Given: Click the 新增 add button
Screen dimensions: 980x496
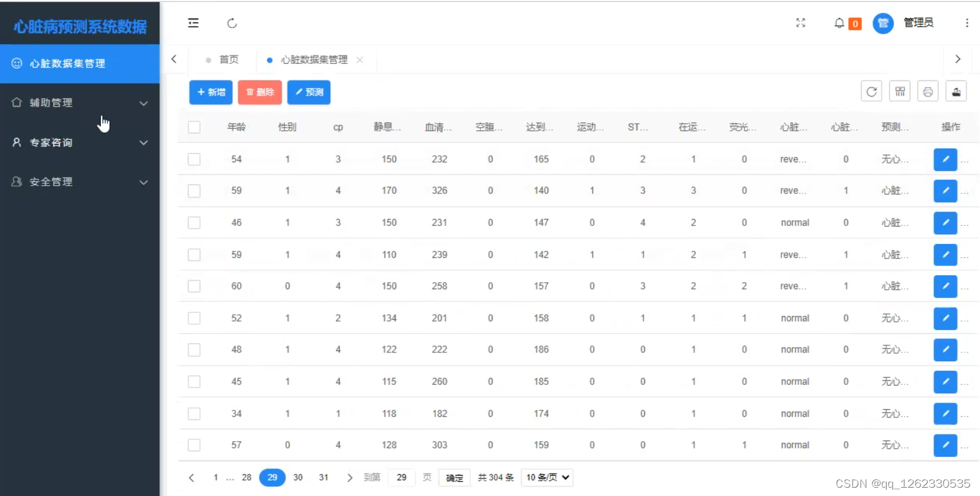Looking at the screenshot, I should 211,92.
